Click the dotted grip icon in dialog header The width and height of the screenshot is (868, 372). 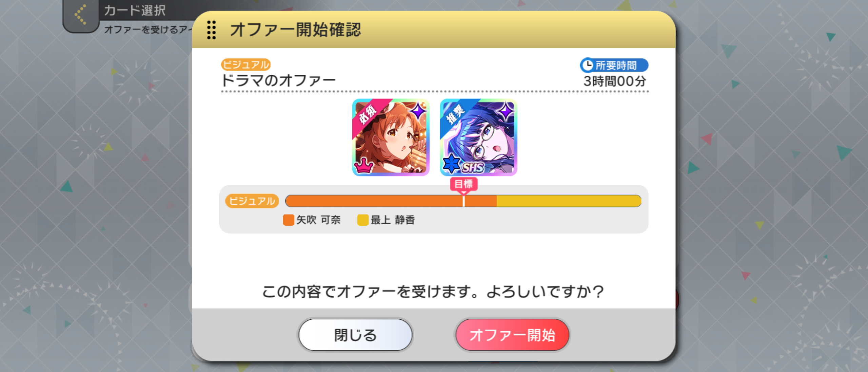[x=211, y=30]
